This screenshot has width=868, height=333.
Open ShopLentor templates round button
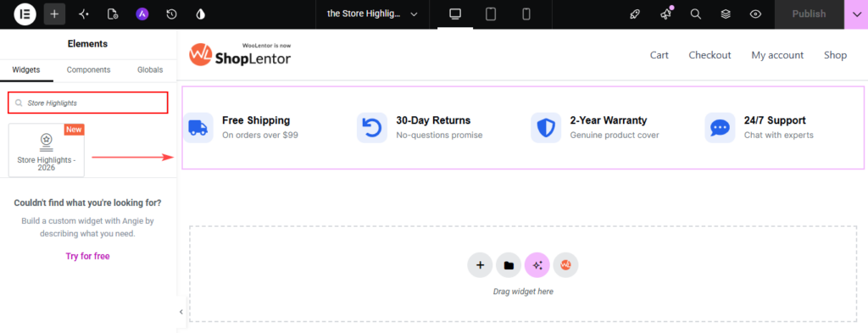click(565, 265)
